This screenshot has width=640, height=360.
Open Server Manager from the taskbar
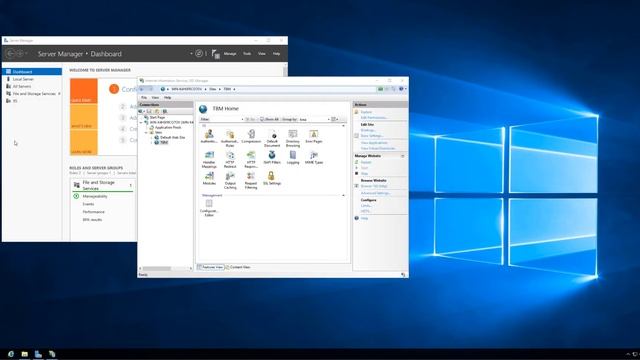click(x=38, y=354)
